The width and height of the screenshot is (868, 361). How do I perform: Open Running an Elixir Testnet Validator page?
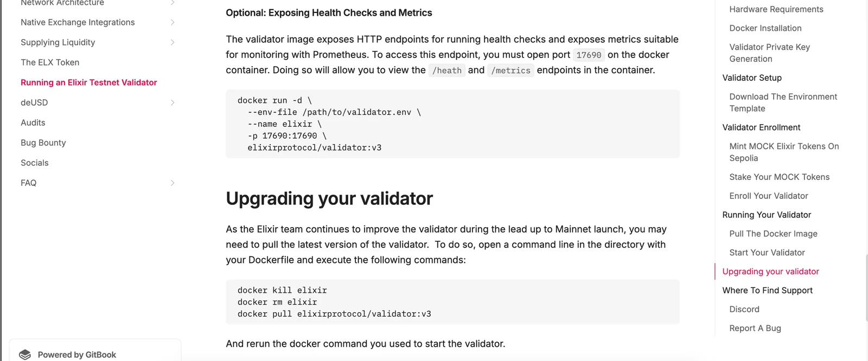89,82
